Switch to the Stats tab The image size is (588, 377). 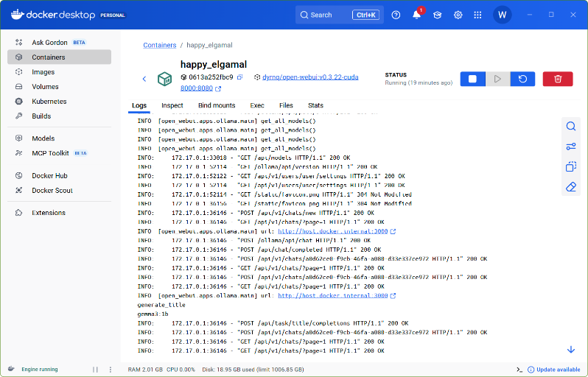[x=315, y=105]
